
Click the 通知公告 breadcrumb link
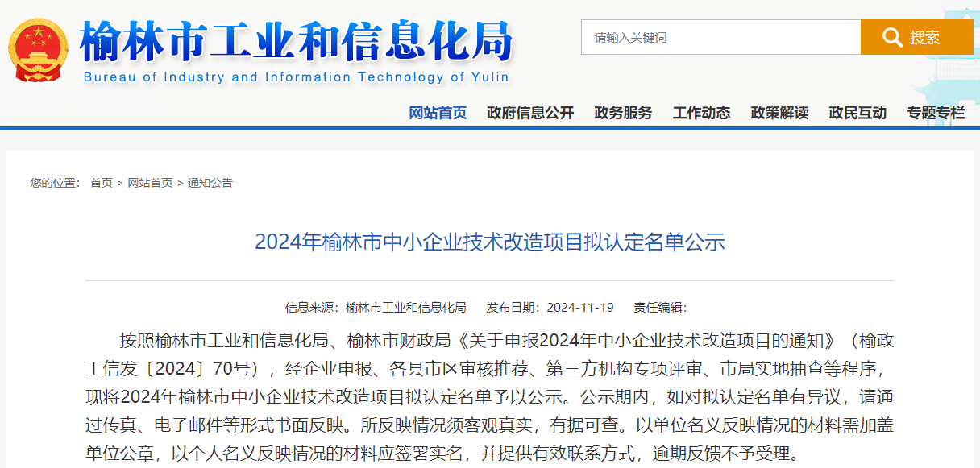pyautogui.click(x=210, y=183)
